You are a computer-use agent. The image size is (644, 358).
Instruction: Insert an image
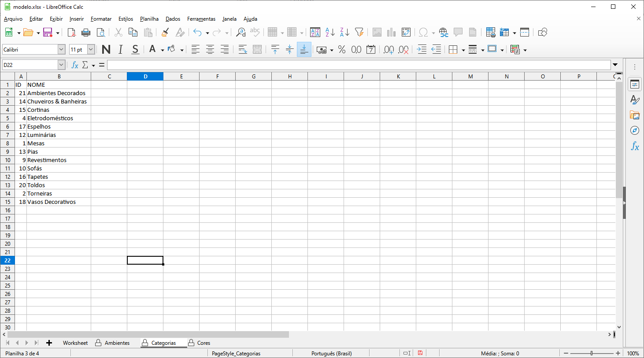pos(377,32)
